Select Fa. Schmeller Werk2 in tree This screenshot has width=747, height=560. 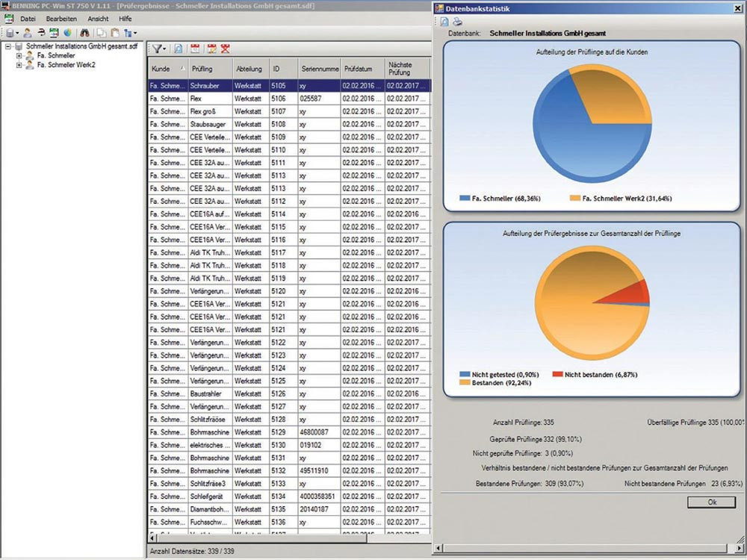pos(66,65)
